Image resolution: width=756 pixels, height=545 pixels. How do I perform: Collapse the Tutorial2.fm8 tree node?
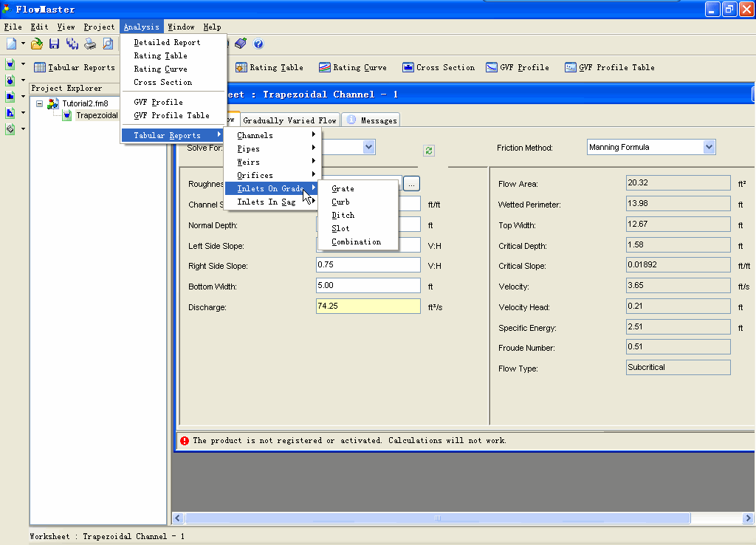(x=40, y=103)
